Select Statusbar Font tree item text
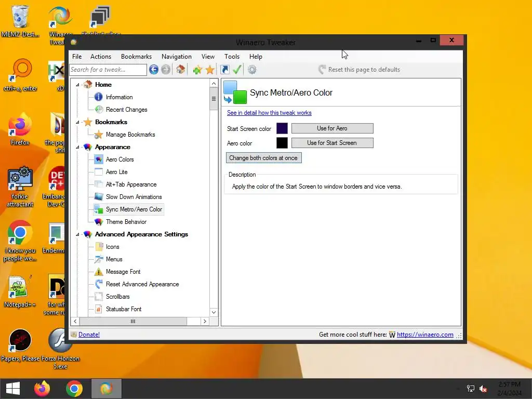Viewport: 532px width, 399px height. point(124,309)
